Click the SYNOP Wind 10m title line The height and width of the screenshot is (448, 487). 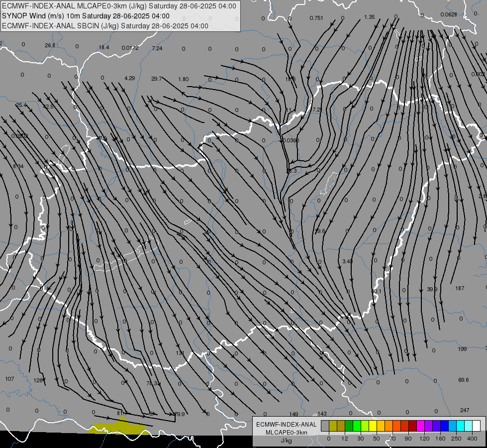86,16
